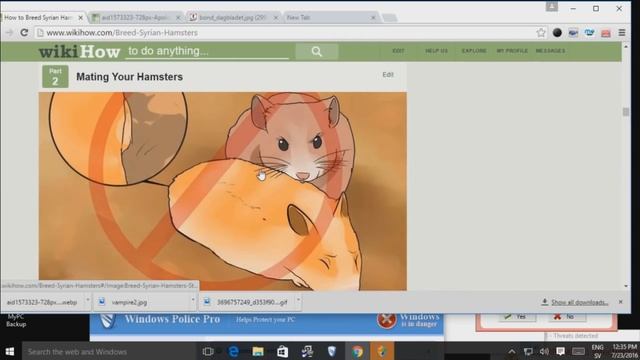This screenshot has width=640, height=360.
Task: Click Edit next to Mating Your Hamsters
Action: click(388, 75)
